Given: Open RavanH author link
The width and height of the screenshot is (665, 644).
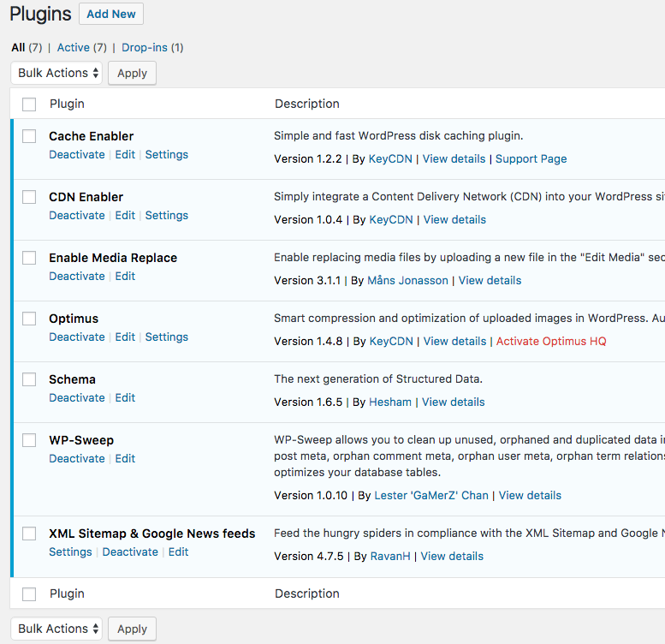Looking at the screenshot, I should pyautogui.click(x=390, y=556).
